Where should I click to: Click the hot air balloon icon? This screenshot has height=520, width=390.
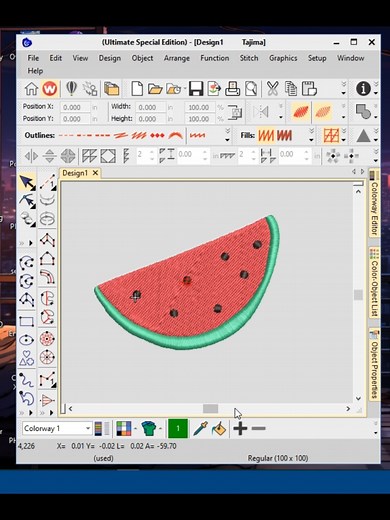click(71, 89)
